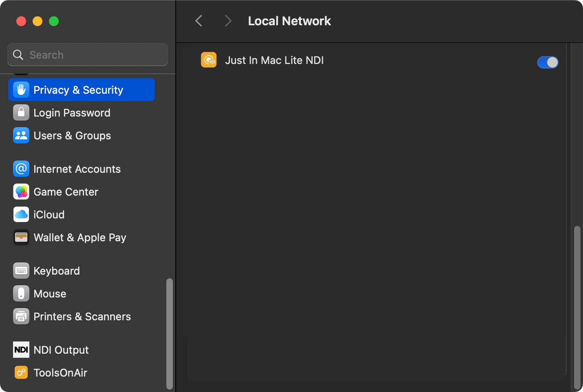
Task: Open Keyboard settings
Action: pos(82,271)
